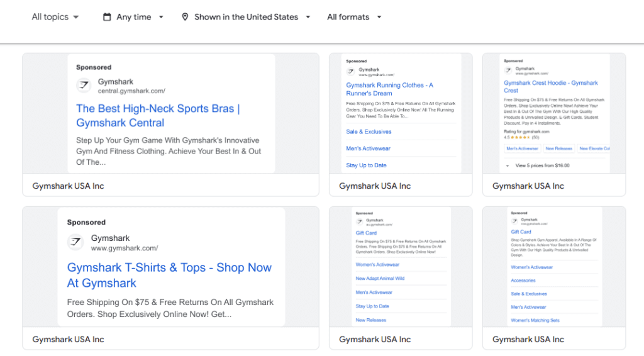This screenshot has width=644, height=356.
Task: Click Gymshark logo in Running Clothes ad
Action: pyautogui.click(x=350, y=72)
